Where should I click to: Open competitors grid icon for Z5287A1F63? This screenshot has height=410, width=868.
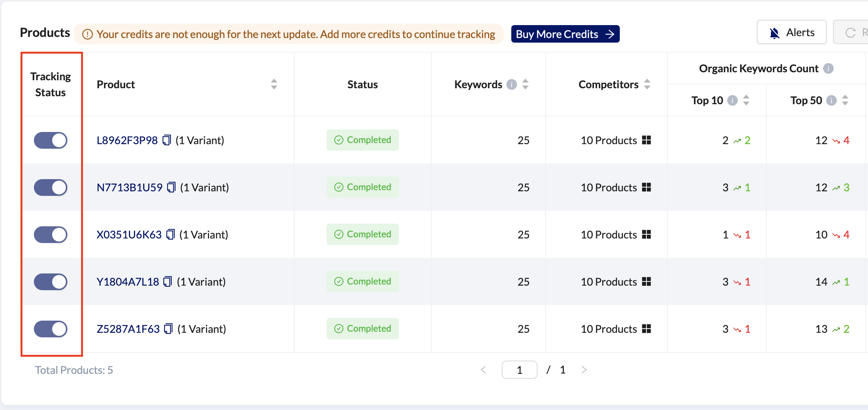646,329
